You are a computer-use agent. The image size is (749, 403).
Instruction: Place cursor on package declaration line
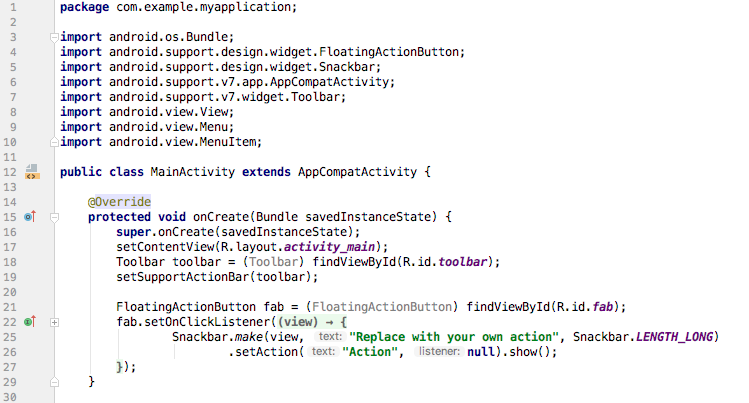[x=178, y=7]
